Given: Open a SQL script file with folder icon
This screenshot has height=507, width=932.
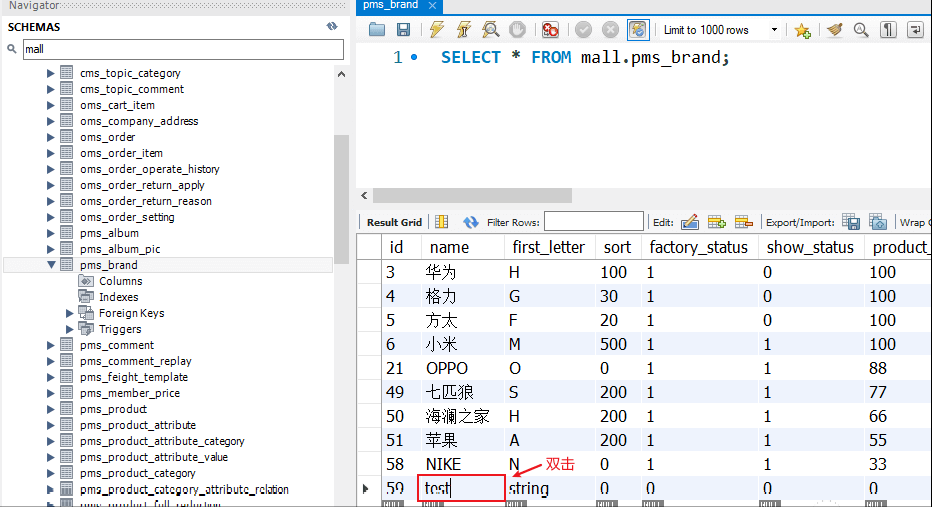Looking at the screenshot, I should coord(377,29).
